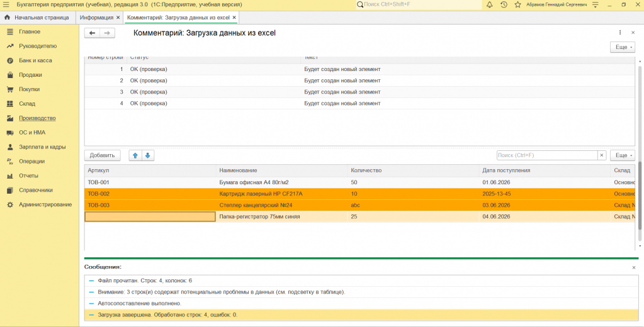The width and height of the screenshot is (644, 327).
Task: Close the Информация tab
Action: 118,18
